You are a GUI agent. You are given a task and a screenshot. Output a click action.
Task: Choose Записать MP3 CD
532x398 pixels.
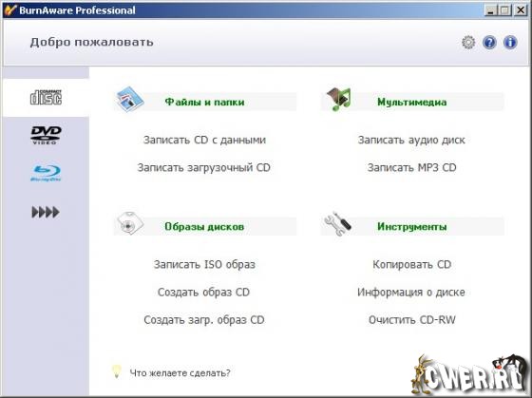point(412,167)
